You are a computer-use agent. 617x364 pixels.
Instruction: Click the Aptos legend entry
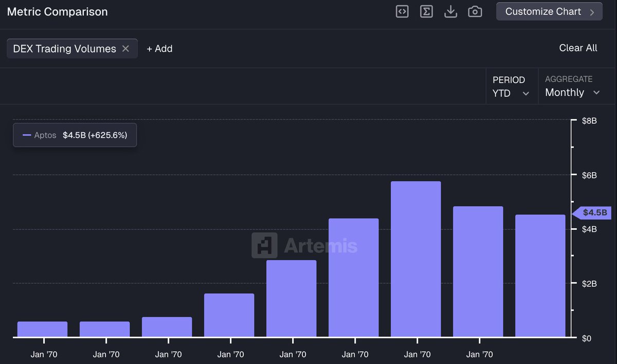point(75,135)
